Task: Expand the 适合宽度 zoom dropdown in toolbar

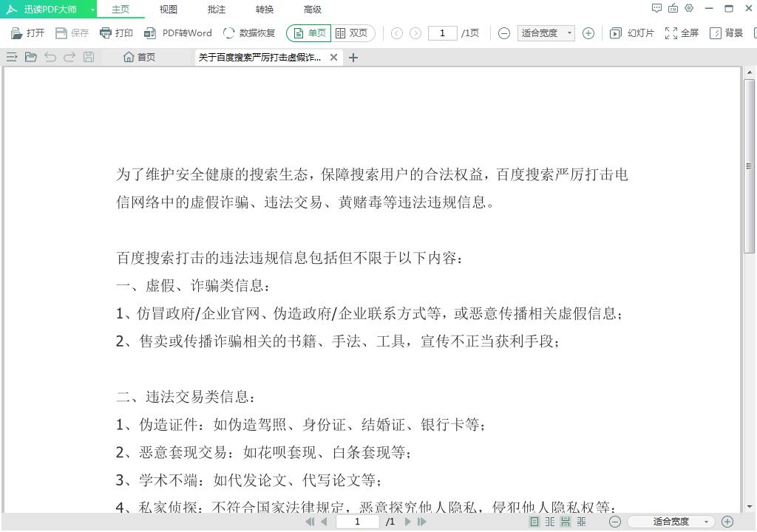Action: 569,33
